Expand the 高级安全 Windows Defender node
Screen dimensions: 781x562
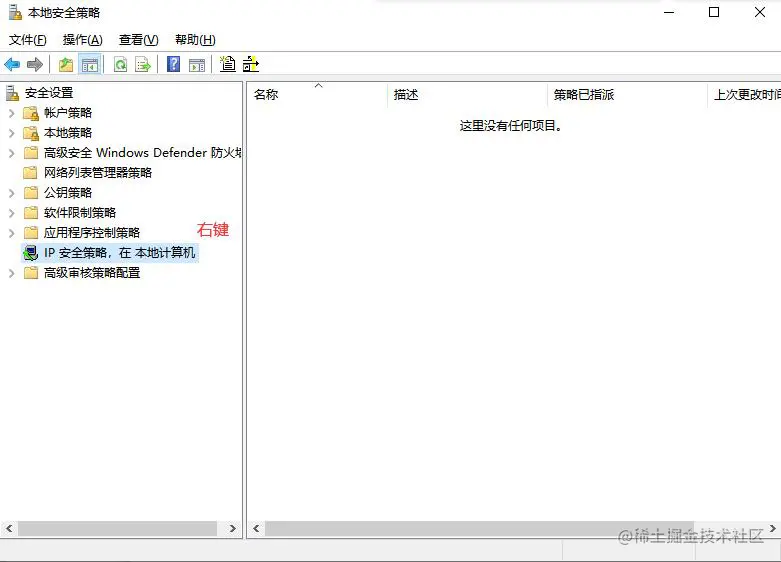pos(11,153)
